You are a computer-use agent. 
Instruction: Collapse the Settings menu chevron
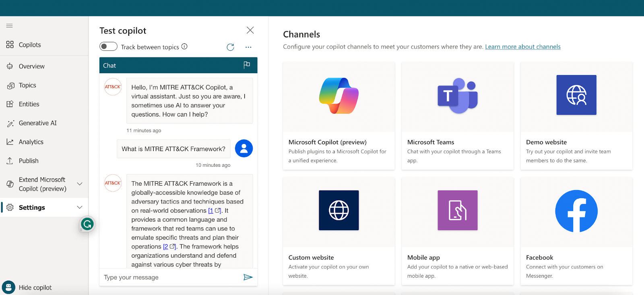80,207
